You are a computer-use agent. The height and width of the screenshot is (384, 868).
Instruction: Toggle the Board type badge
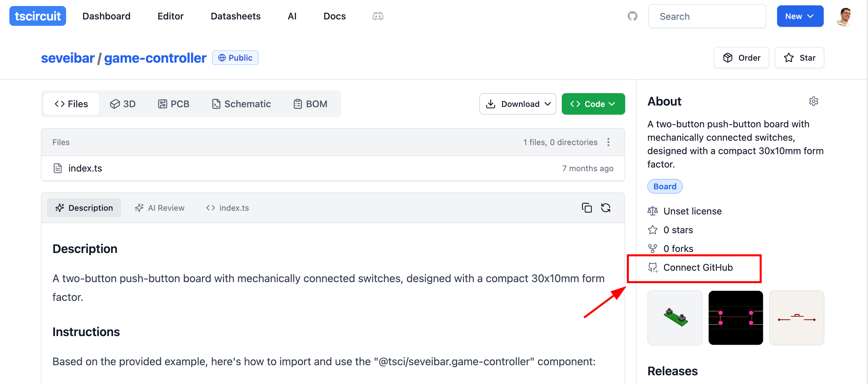pyautogui.click(x=664, y=186)
